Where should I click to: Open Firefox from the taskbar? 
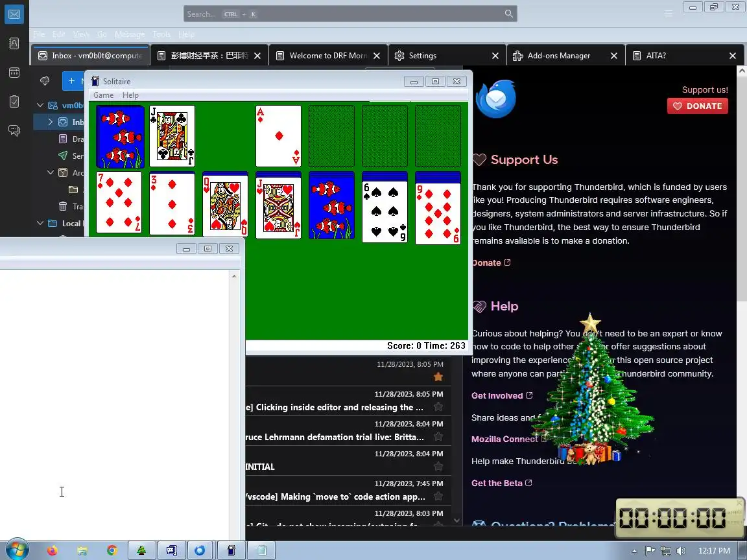coord(53,550)
